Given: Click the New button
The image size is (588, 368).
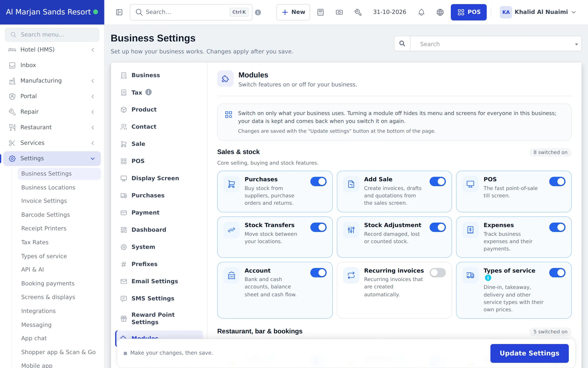Looking at the screenshot, I should point(293,12).
